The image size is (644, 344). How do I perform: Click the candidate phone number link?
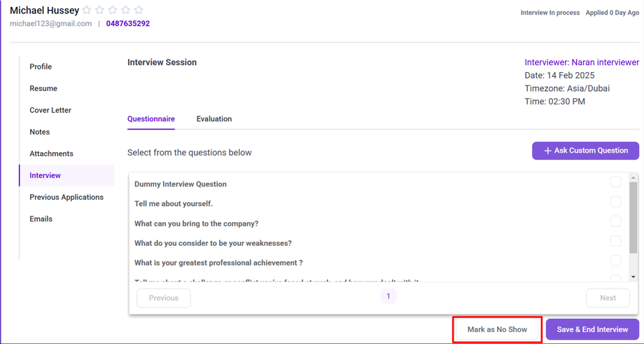pyautogui.click(x=128, y=23)
